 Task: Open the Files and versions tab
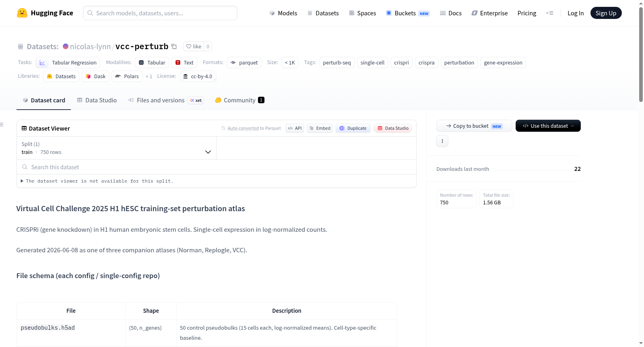click(165, 100)
